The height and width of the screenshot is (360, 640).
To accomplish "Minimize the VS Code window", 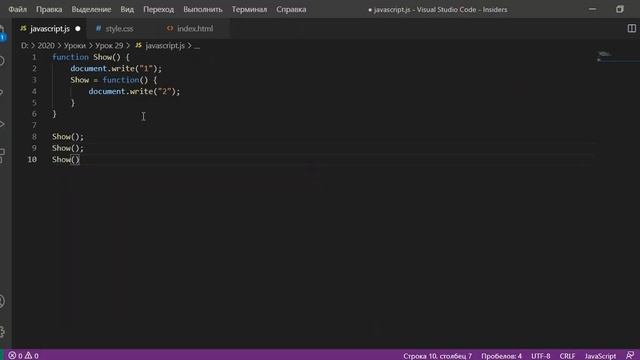I will coord(592,9).
